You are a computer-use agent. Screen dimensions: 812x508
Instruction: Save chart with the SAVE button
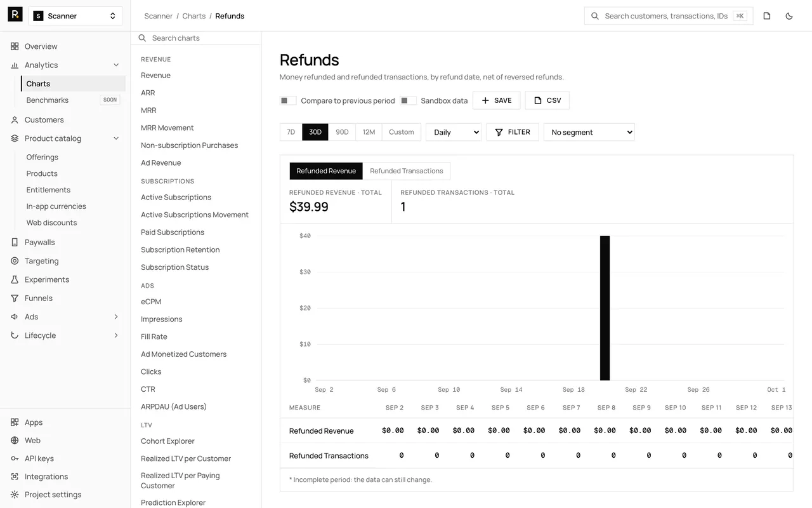point(496,100)
